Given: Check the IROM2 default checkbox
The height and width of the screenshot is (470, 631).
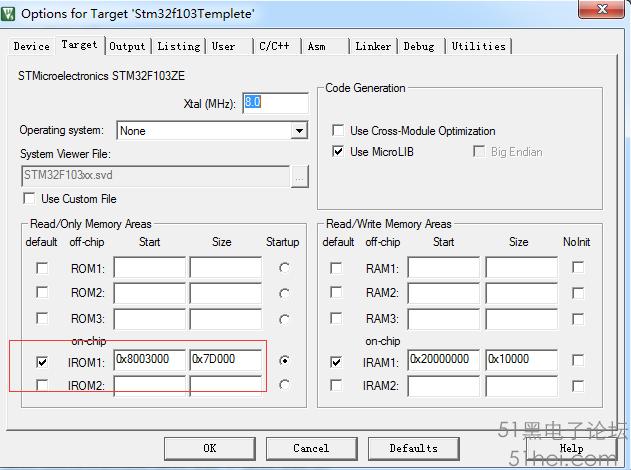Looking at the screenshot, I should 42,385.
